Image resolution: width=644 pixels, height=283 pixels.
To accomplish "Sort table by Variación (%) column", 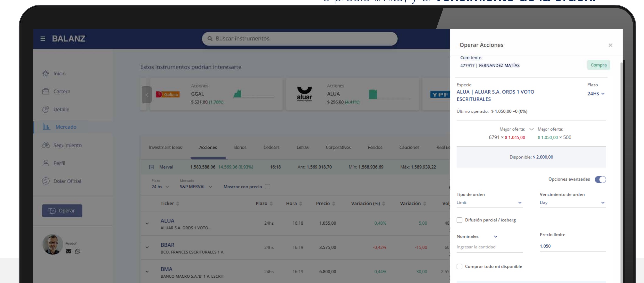I will (x=384, y=204).
